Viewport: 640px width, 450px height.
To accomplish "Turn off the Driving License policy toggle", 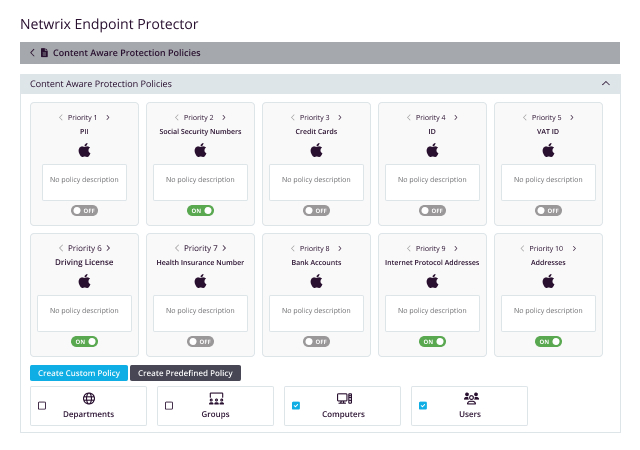I will (x=84, y=341).
